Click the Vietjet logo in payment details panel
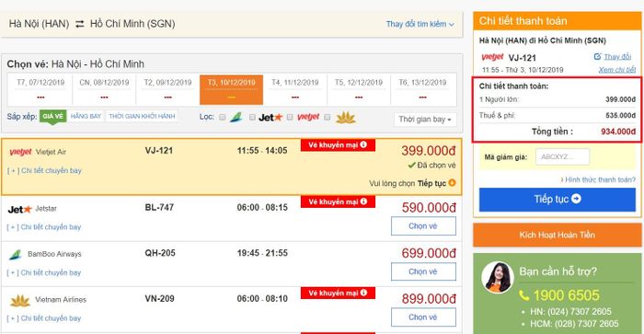This screenshot has height=334, width=644. pos(492,57)
